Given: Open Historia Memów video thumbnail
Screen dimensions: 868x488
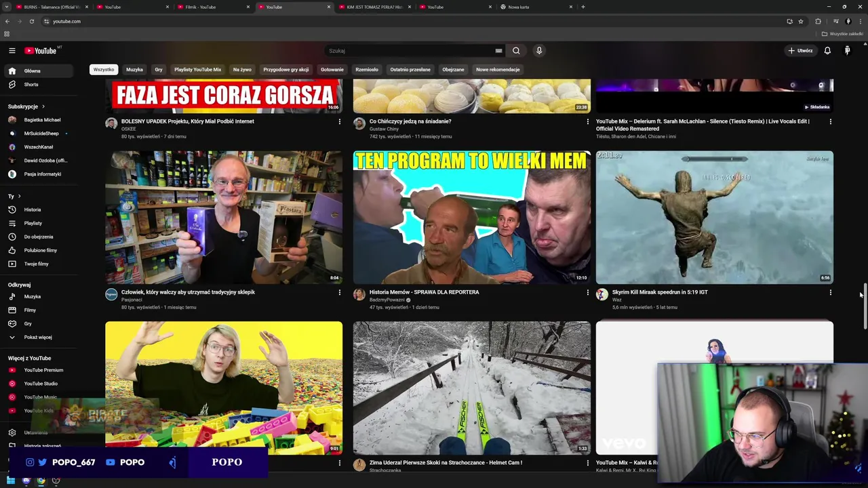Looking at the screenshot, I should coord(472,217).
